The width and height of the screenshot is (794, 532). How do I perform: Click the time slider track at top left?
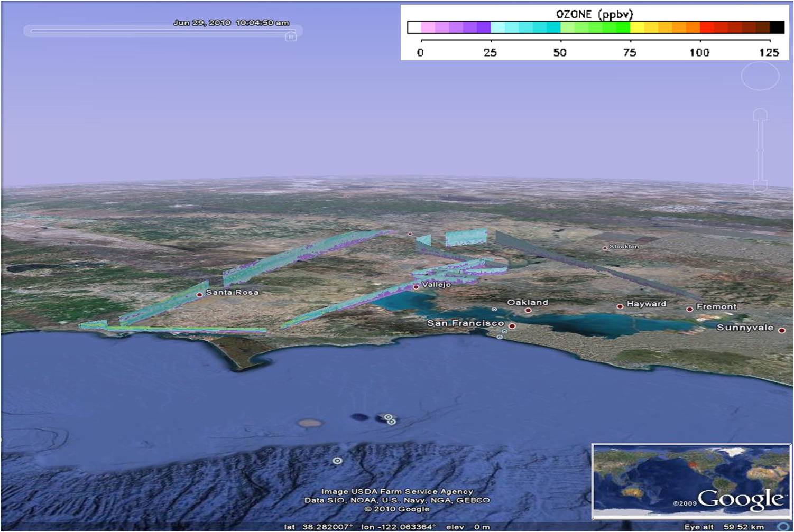pos(163,31)
